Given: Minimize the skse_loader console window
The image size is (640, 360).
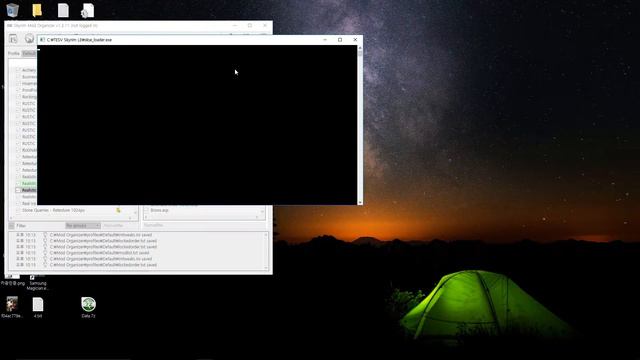Looking at the screenshot, I should (x=325, y=40).
